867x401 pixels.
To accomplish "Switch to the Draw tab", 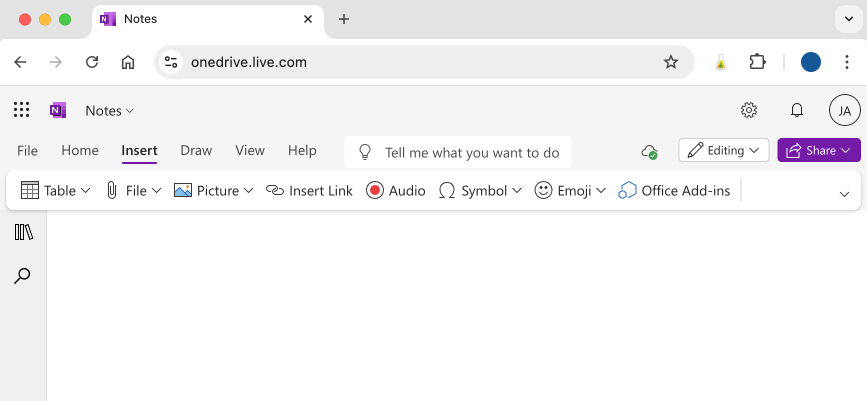I will (196, 150).
